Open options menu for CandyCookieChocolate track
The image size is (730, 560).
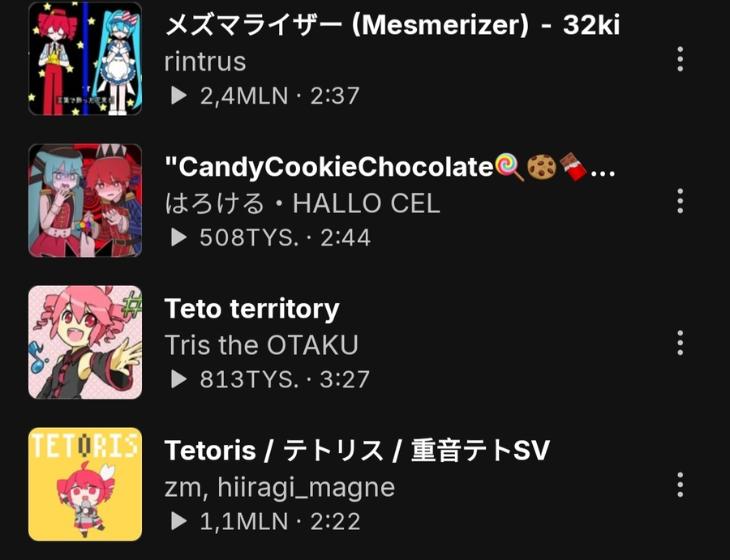coord(681,201)
